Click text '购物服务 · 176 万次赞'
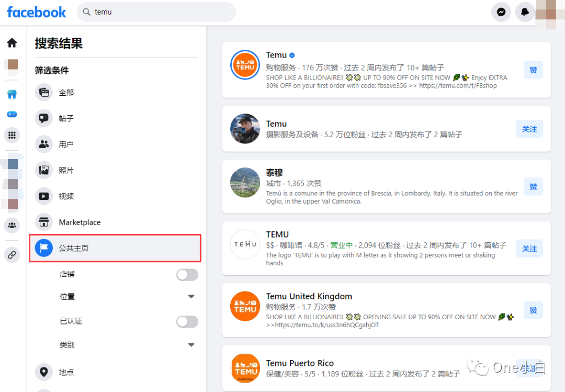Viewport: 565px width, 392px height. [302, 68]
